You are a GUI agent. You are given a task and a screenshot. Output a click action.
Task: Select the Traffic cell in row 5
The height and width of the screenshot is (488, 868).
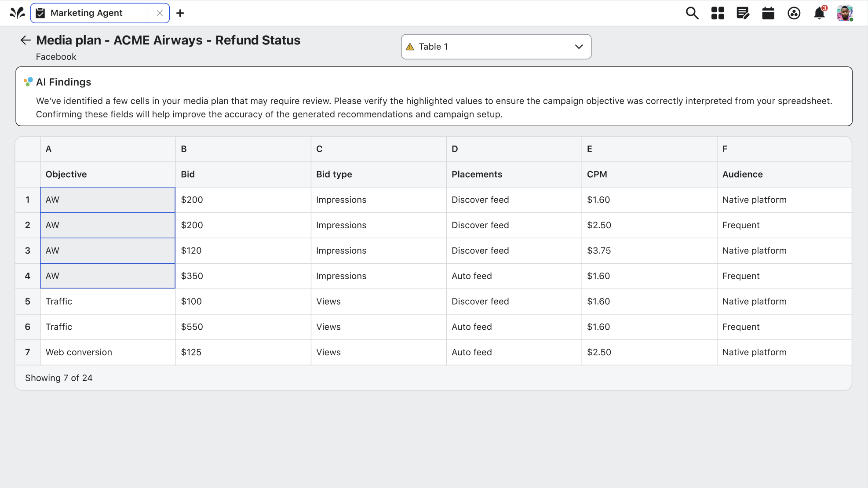[108, 302]
